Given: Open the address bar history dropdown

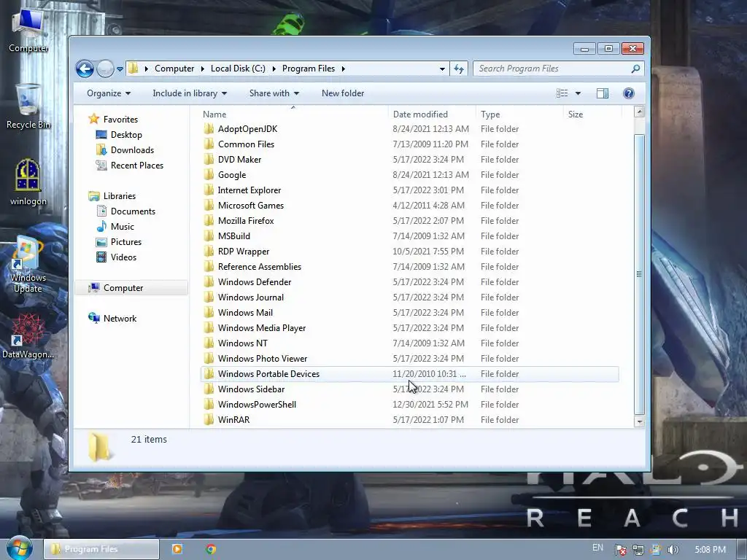Looking at the screenshot, I should (x=442, y=69).
